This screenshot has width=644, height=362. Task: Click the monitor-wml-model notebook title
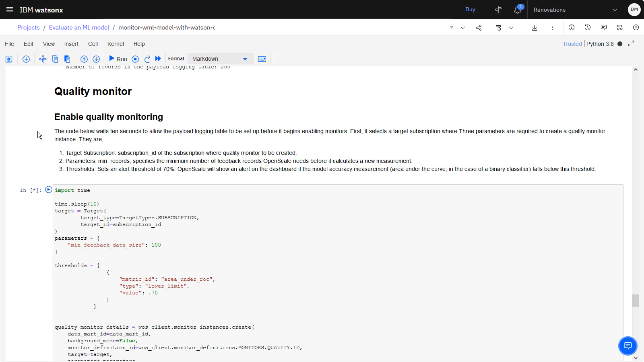[167, 28]
